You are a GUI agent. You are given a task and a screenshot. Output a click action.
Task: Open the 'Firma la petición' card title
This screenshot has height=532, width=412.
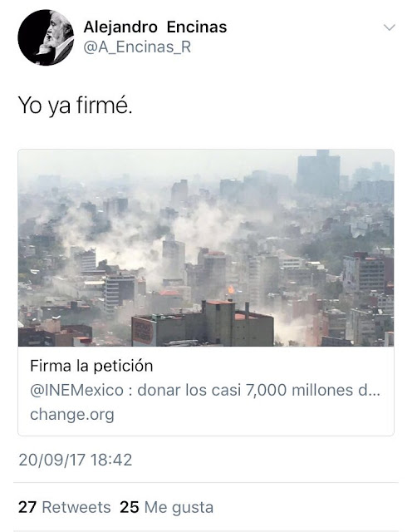91,366
